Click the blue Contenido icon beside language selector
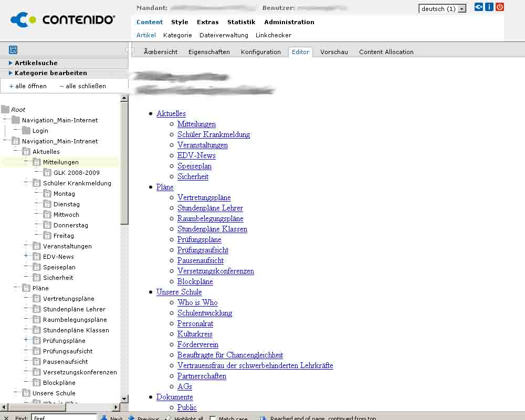 479,7
